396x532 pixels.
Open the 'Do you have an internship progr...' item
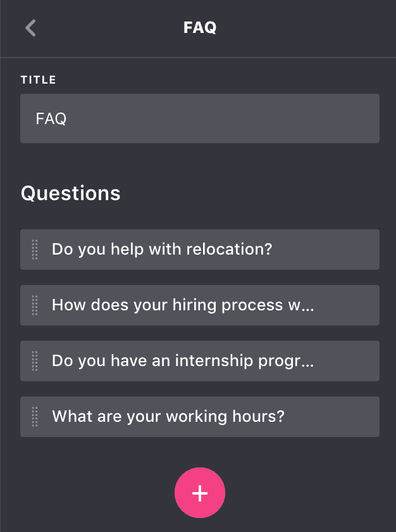tap(200, 360)
